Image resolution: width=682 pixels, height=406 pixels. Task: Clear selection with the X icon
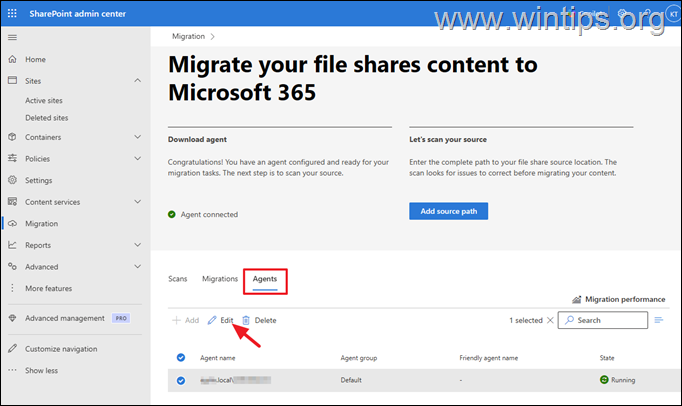tap(550, 320)
